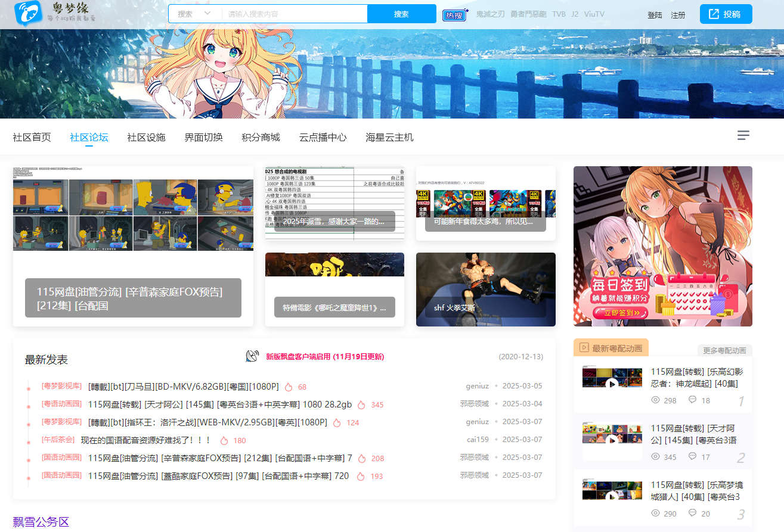Open the search type dropdown
Image resolution: width=784 pixels, height=532 pixels.
click(x=195, y=14)
